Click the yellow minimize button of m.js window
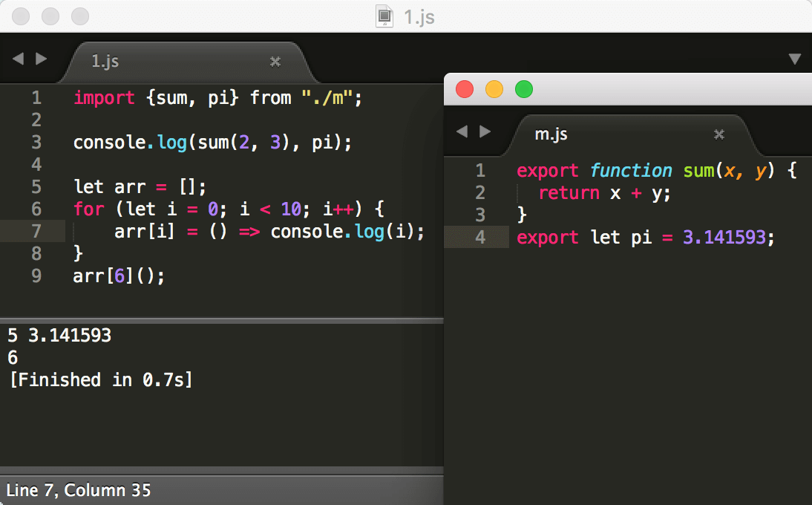 pyautogui.click(x=494, y=89)
